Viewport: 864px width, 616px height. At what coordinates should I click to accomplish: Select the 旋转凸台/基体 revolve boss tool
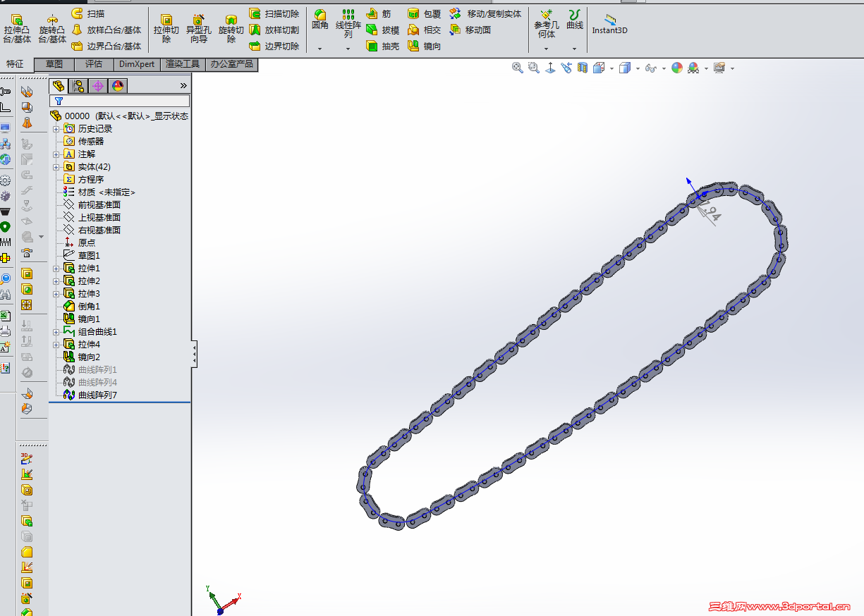pos(52,30)
